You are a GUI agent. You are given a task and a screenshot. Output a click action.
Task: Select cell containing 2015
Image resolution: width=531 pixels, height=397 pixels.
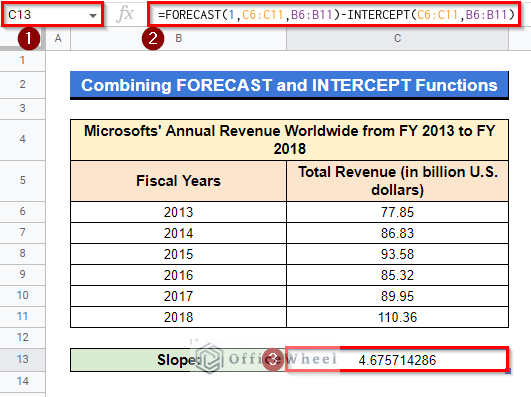(178, 254)
